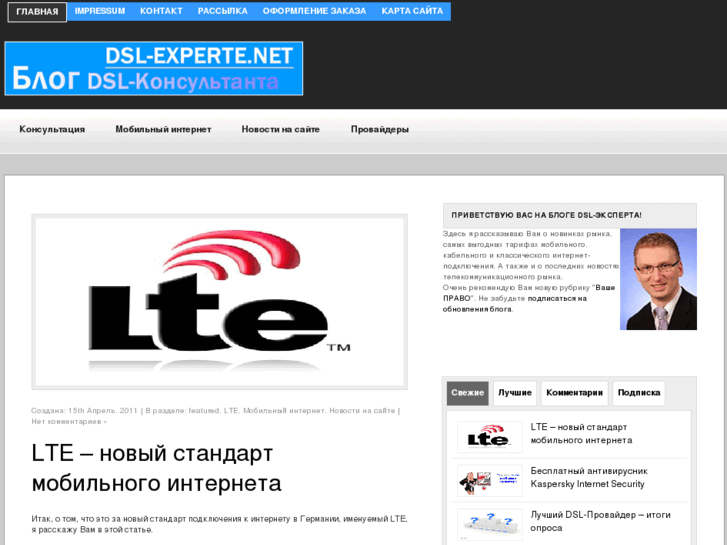The width and height of the screenshot is (727, 545).
Task: Open the Мобильный интернет category
Action: (x=163, y=129)
